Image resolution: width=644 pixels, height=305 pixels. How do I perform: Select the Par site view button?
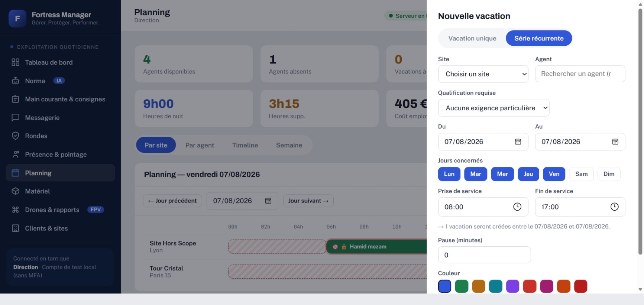click(x=156, y=145)
